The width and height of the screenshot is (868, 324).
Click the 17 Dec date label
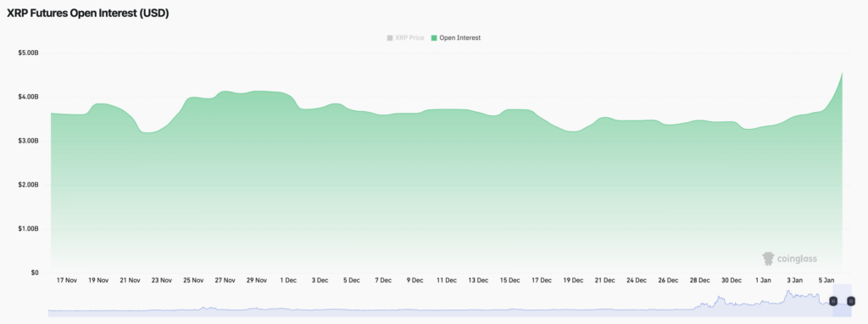click(542, 280)
